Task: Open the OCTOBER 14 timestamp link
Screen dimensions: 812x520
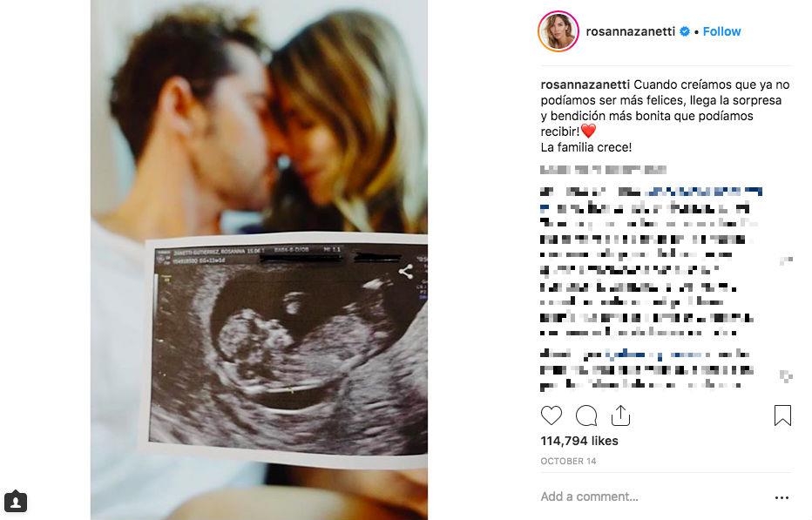Action: click(568, 461)
